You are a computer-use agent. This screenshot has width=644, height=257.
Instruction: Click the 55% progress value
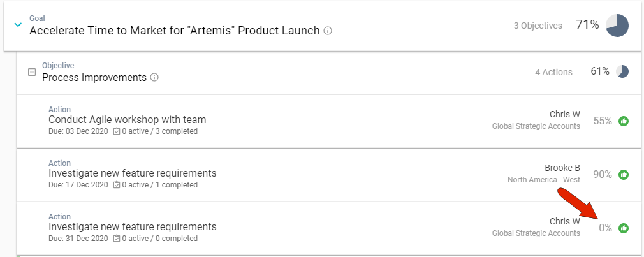click(603, 121)
